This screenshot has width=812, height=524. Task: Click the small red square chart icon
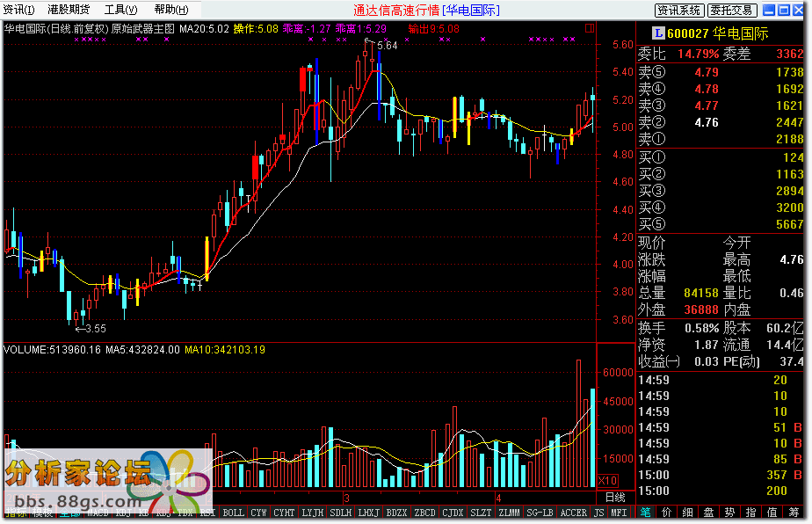click(590, 28)
